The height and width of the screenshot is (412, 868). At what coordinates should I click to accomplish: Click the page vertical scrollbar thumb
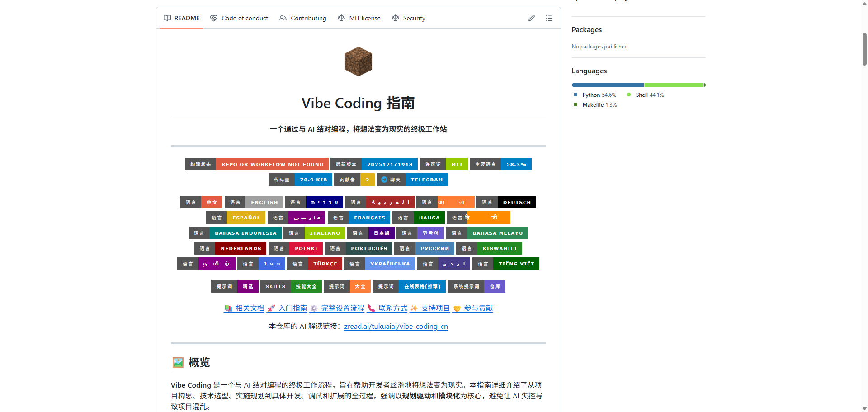[x=864, y=49]
